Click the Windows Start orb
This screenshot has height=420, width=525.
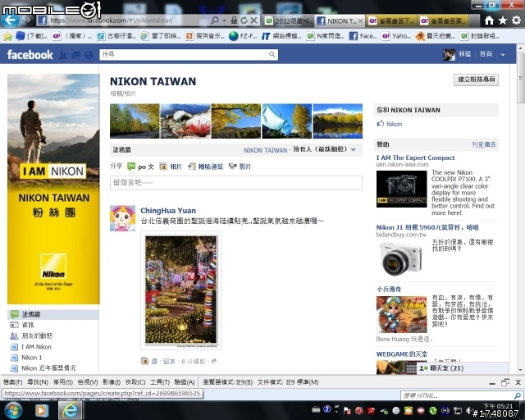coord(13,410)
